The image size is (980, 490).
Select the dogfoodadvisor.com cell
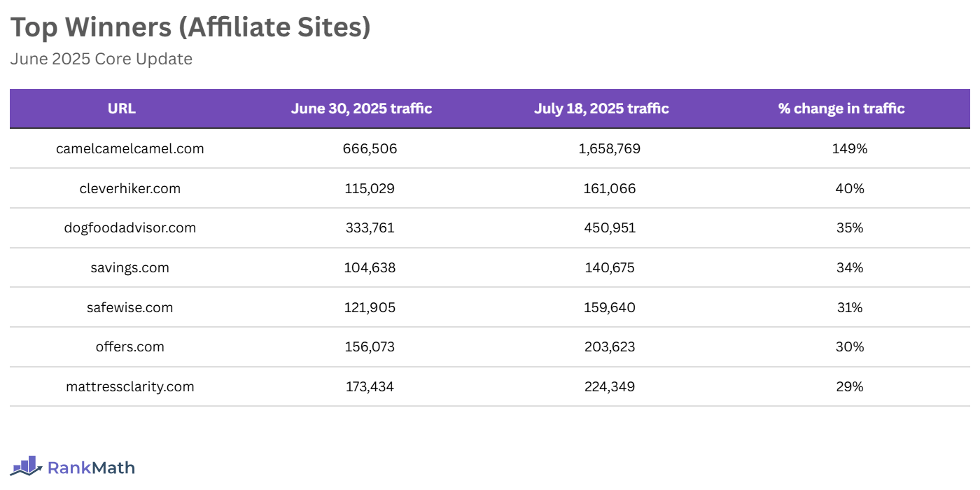pos(130,227)
